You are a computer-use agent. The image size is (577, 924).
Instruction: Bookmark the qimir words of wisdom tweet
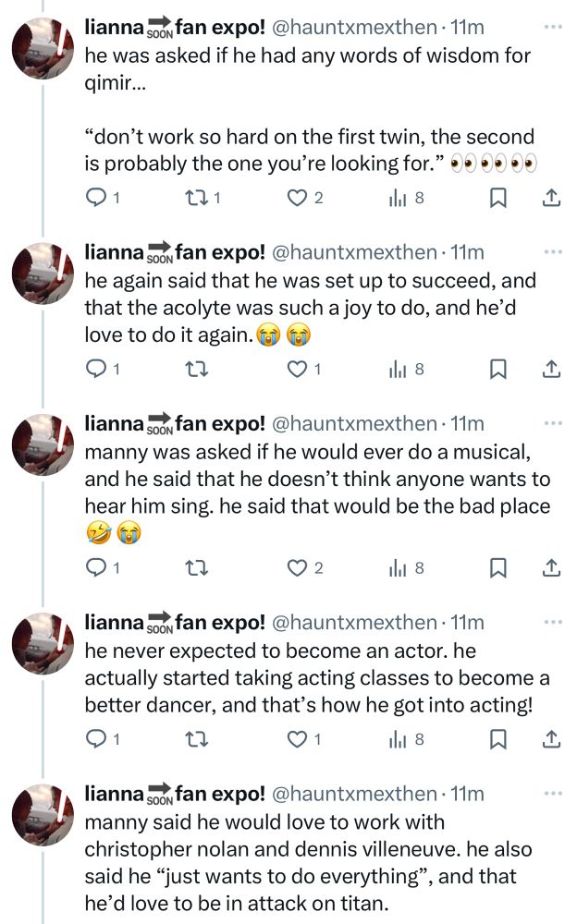497,197
